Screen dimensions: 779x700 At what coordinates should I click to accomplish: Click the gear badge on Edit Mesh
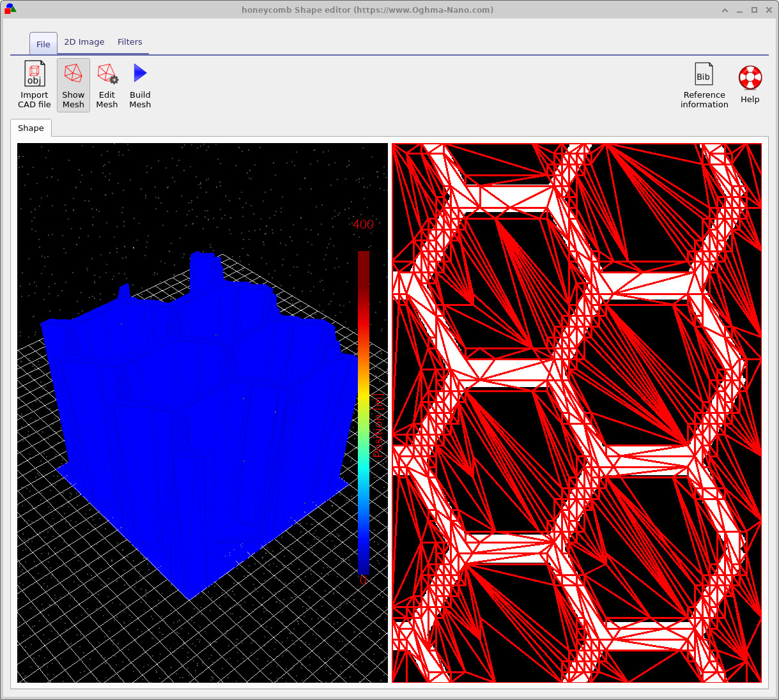(x=113, y=78)
